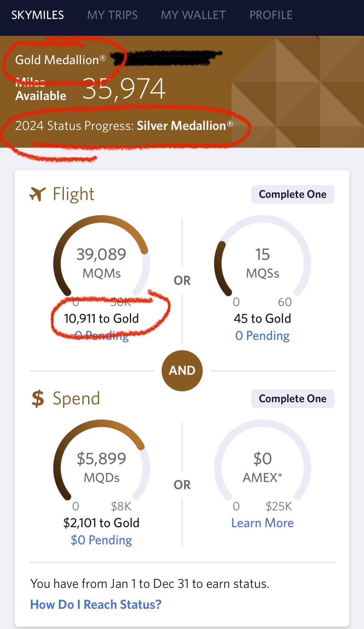The width and height of the screenshot is (364, 629).
Task: Open How Do I Reach Status link
Action: [96, 604]
